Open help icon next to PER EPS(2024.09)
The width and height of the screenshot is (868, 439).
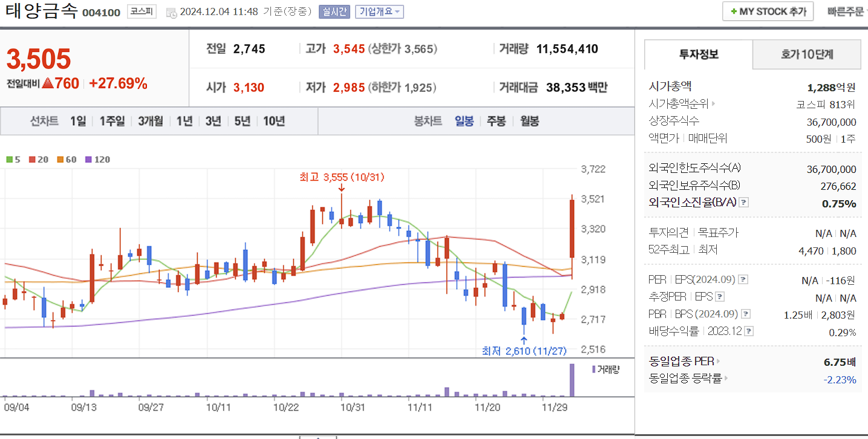(743, 280)
